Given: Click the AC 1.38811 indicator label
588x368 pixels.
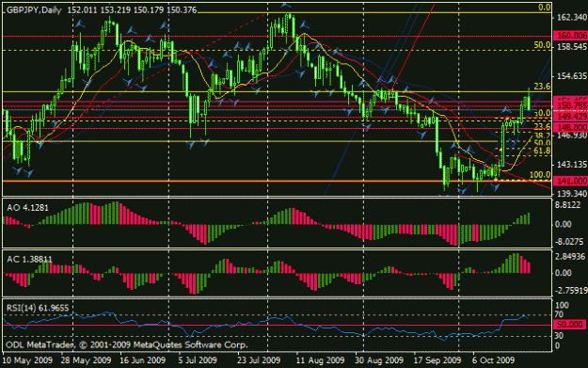Looking at the screenshot, I should (29, 259).
